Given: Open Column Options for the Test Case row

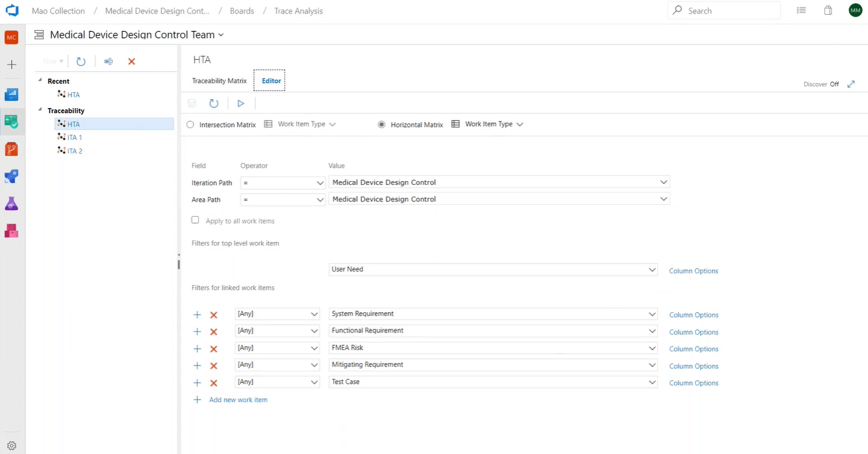Looking at the screenshot, I should click(693, 383).
